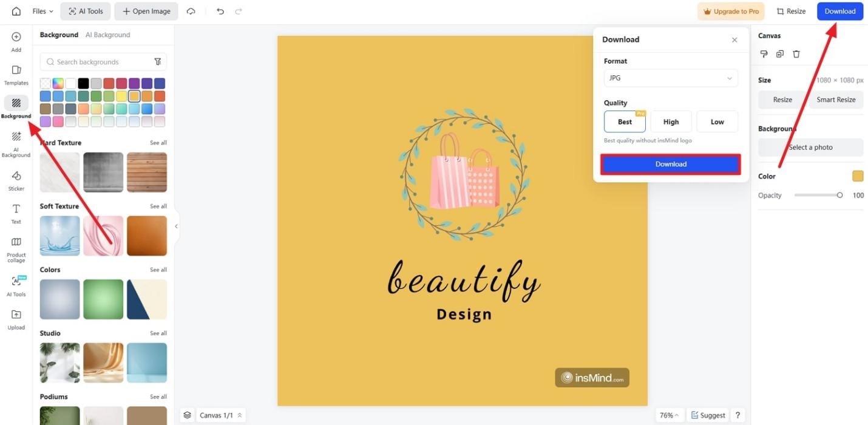Select the Background sidebar tool
The width and height of the screenshot is (868, 425).
[16, 107]
